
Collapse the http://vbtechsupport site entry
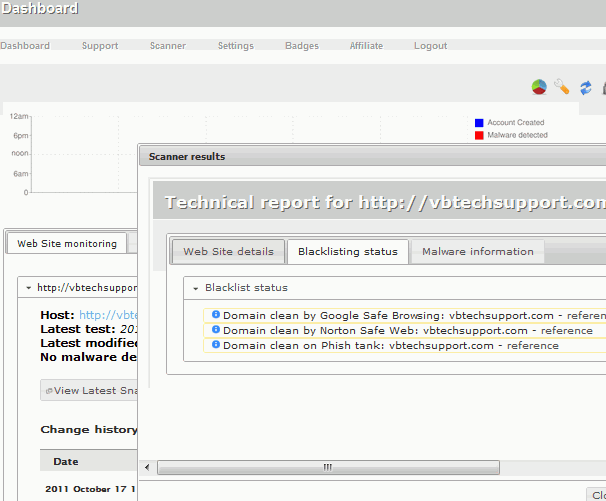coord(29,288)
